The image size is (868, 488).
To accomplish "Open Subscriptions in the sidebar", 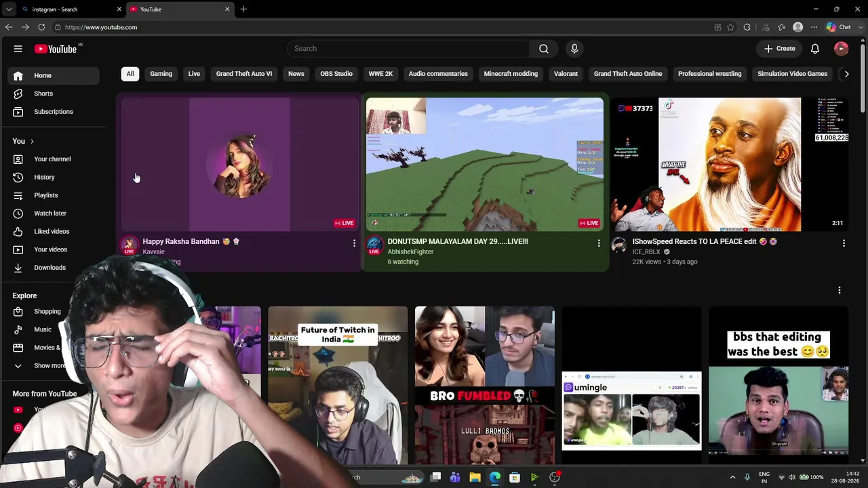I will click(53, 112).
